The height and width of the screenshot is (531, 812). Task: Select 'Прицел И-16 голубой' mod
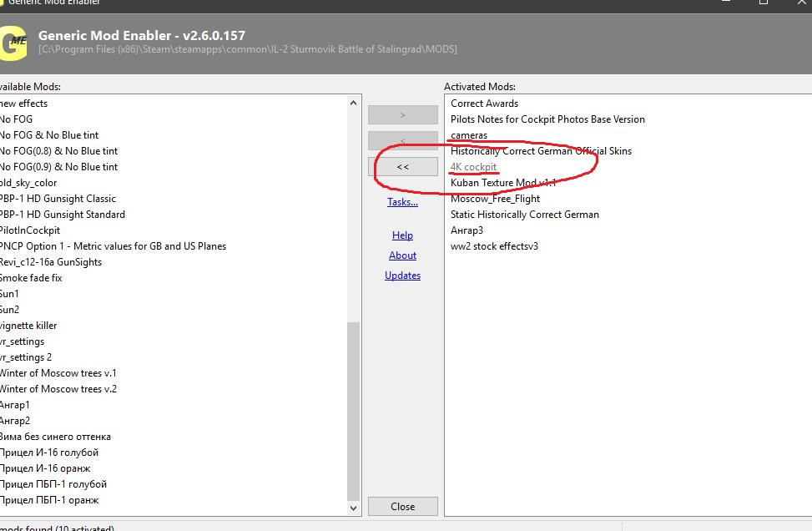pos(49,453)
